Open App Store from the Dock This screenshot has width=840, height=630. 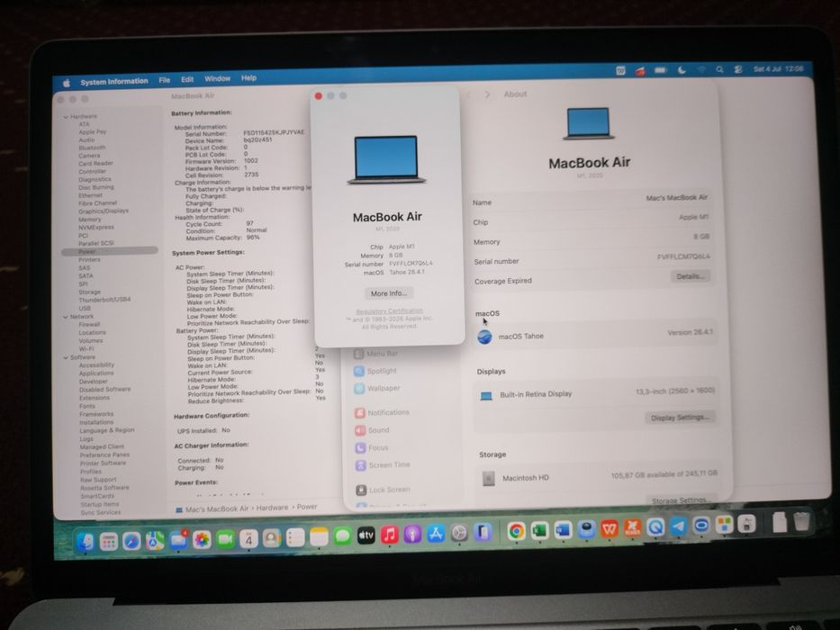(x=436, y=534)
